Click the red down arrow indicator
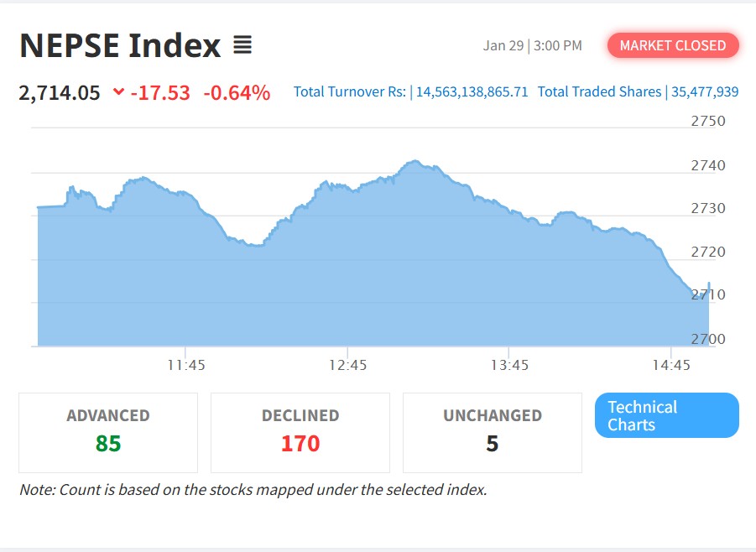756x552 pixels. pyautogui.click(x=118, y=92)
